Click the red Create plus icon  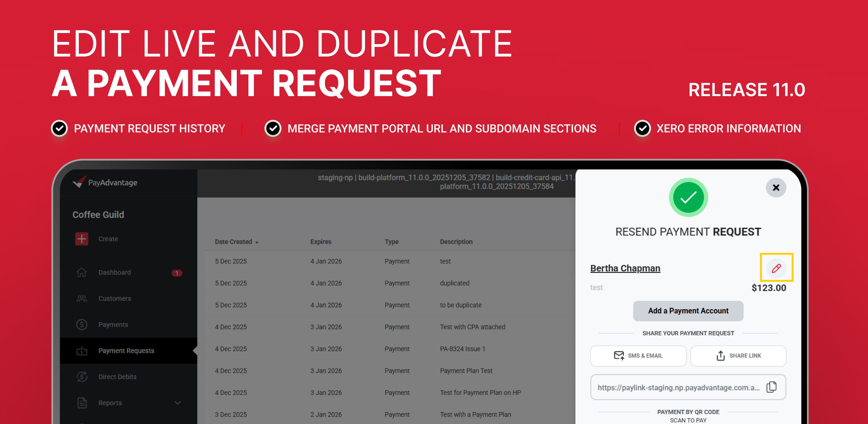(x=82, y=239)
